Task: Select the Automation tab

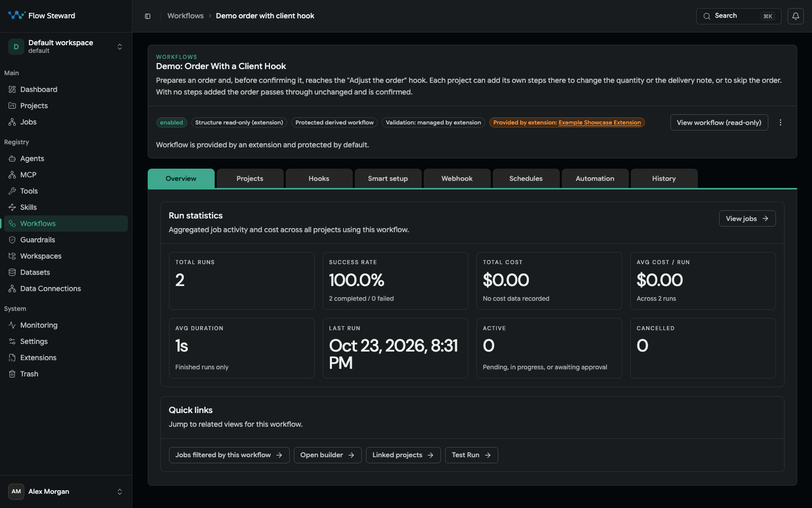Action: coord(595,179)
